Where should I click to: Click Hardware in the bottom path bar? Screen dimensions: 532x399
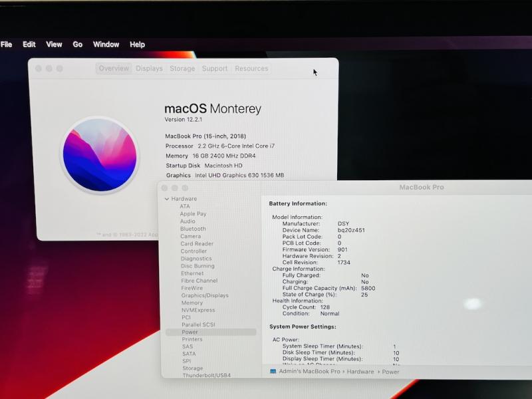coord(360,372)
